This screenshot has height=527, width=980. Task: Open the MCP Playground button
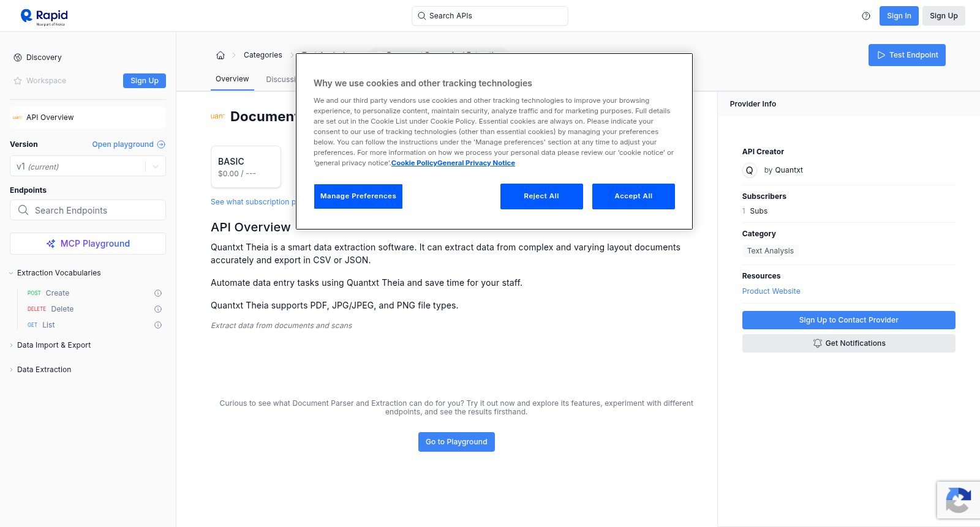tap(88, 244)
